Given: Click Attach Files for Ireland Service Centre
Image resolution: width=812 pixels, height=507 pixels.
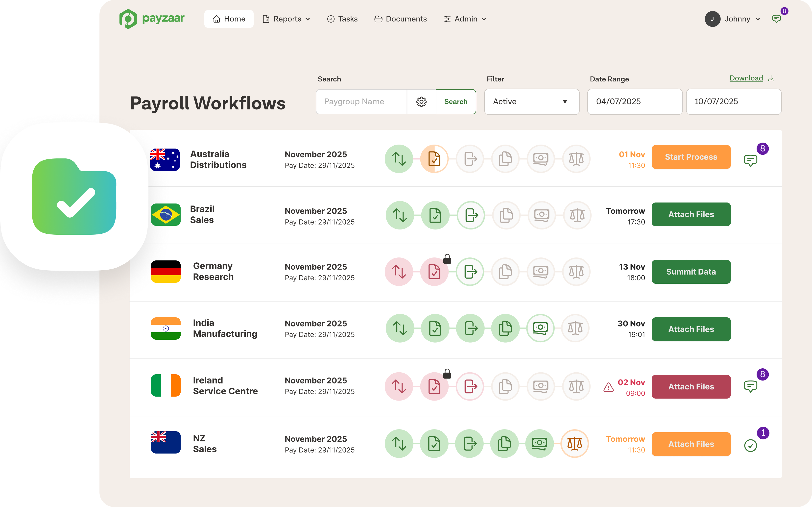Looking at the screenshot, I should pos(691,387).
